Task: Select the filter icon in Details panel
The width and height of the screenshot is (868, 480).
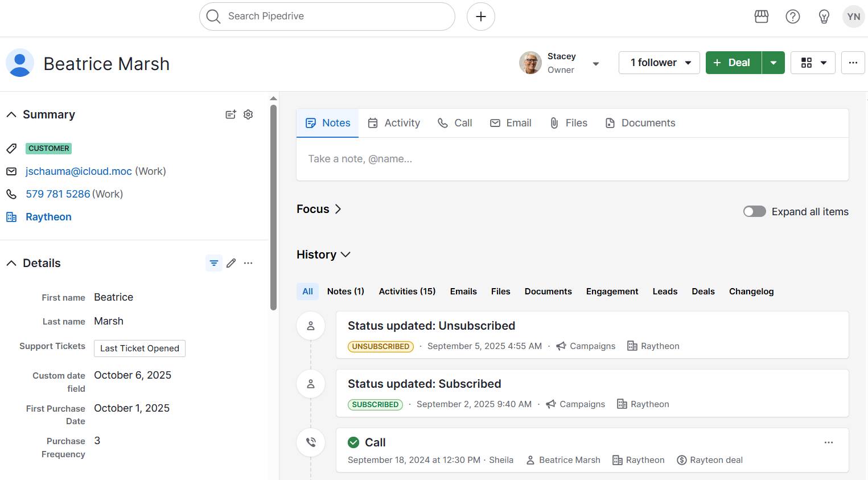Action: 213,263
